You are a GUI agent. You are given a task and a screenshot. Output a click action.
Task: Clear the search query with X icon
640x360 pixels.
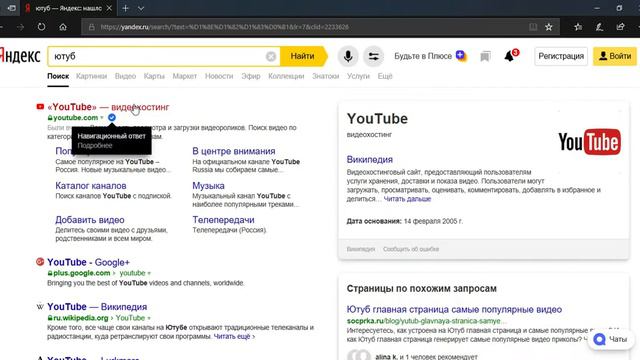(271, 56)
